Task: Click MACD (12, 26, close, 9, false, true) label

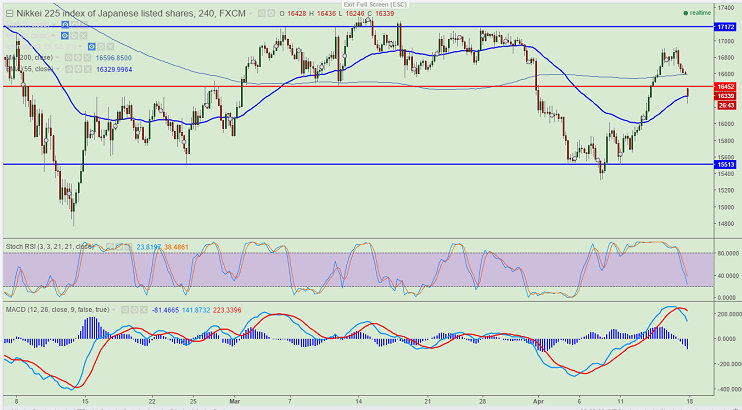Action: 57,310
